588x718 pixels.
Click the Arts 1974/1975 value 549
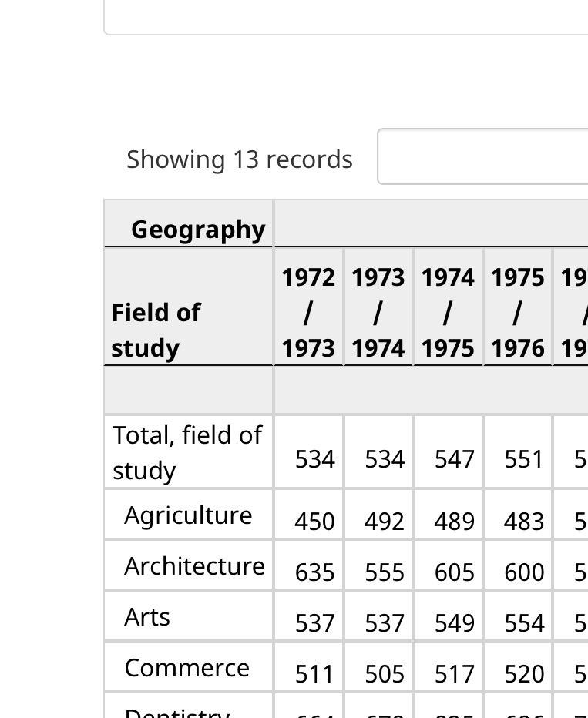click(x=454, y=623)
